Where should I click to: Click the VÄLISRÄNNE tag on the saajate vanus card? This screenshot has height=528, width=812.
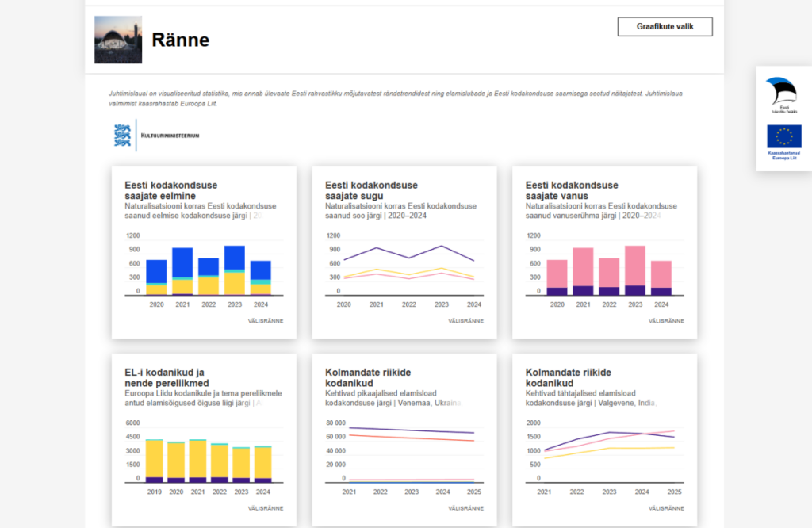pos(666,321)
